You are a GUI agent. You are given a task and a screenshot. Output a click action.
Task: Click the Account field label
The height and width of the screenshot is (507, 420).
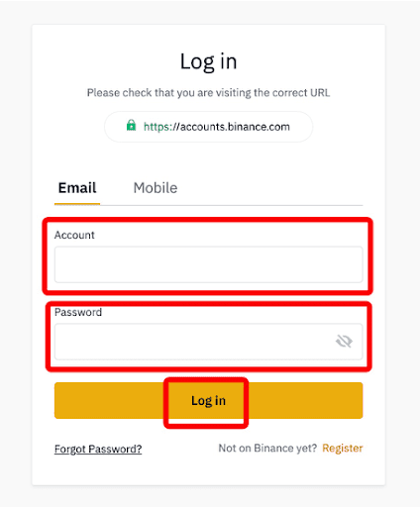coord(74,235)
